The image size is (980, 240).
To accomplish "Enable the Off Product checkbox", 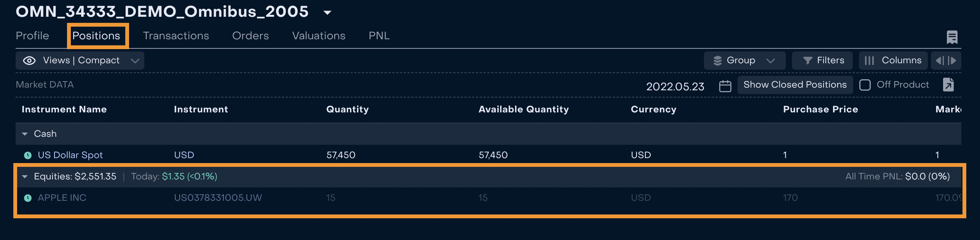I will (865, 85).
